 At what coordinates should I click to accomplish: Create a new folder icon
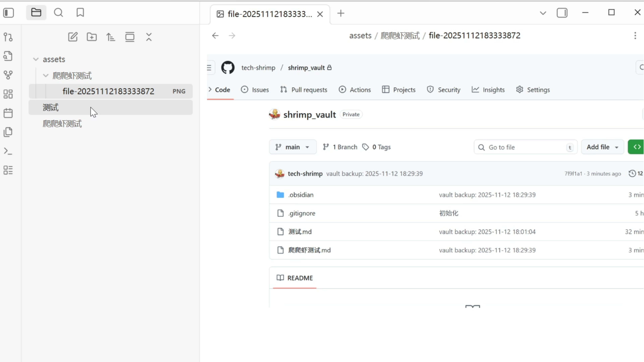coord(92,37)
